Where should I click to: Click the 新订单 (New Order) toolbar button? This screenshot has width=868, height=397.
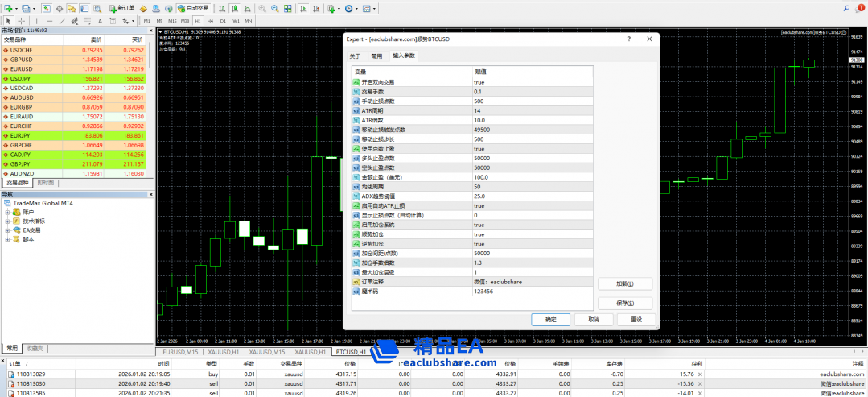(121, 8)
